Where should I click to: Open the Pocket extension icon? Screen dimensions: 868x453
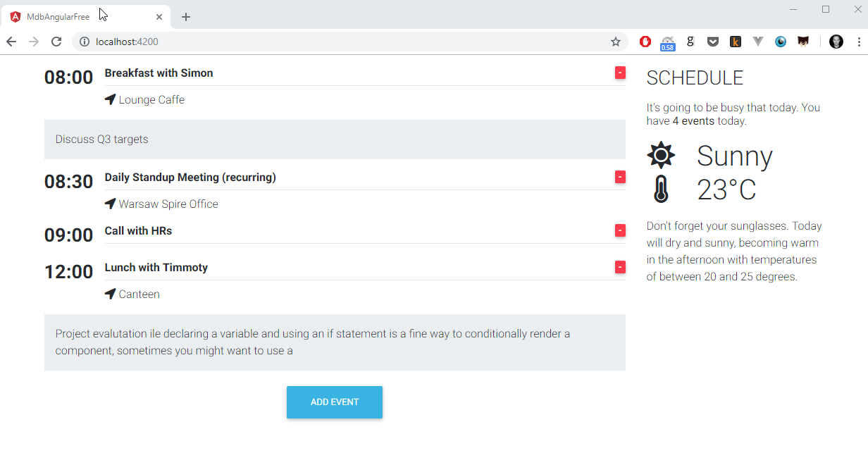[713, 42]
